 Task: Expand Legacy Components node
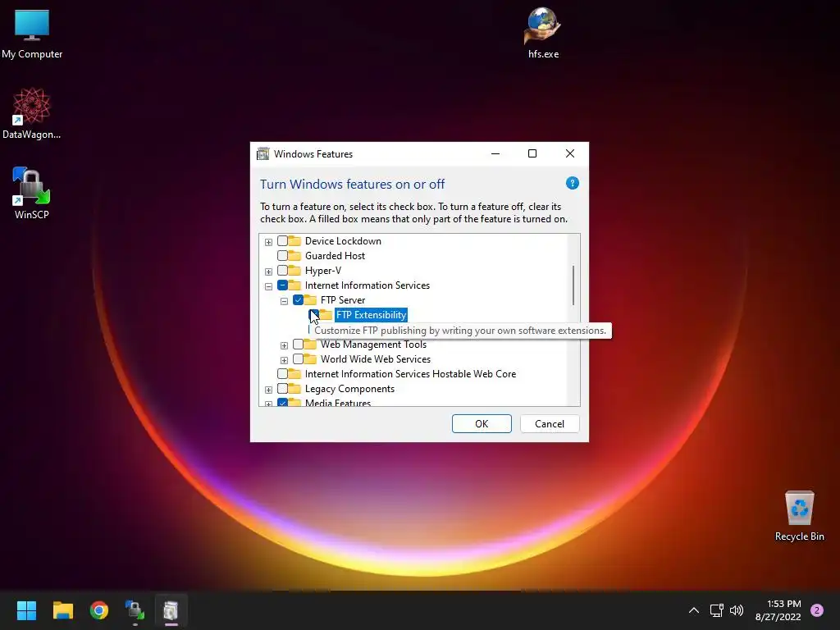click(x=268, y=390)
